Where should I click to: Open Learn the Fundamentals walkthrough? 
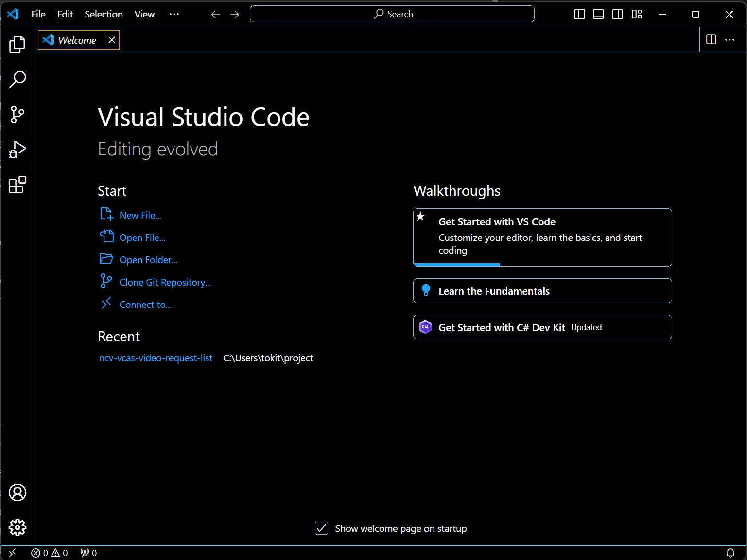[542, 291]
